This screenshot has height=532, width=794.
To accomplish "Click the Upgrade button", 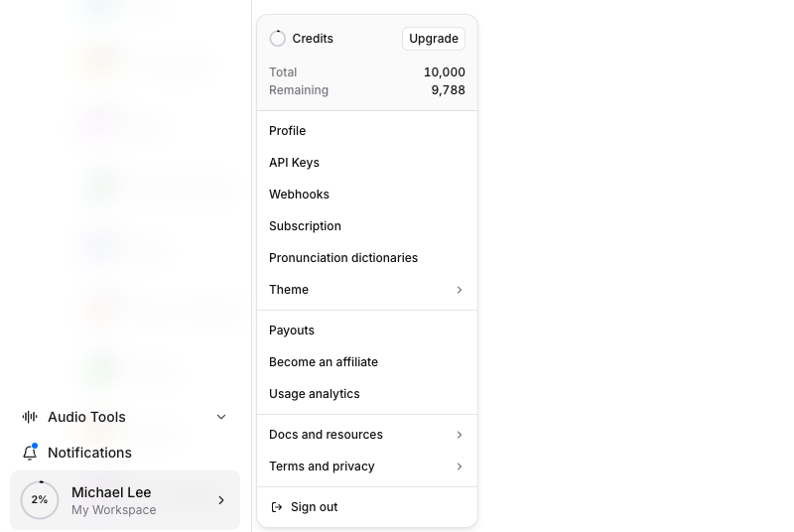I will pos(434,39).
